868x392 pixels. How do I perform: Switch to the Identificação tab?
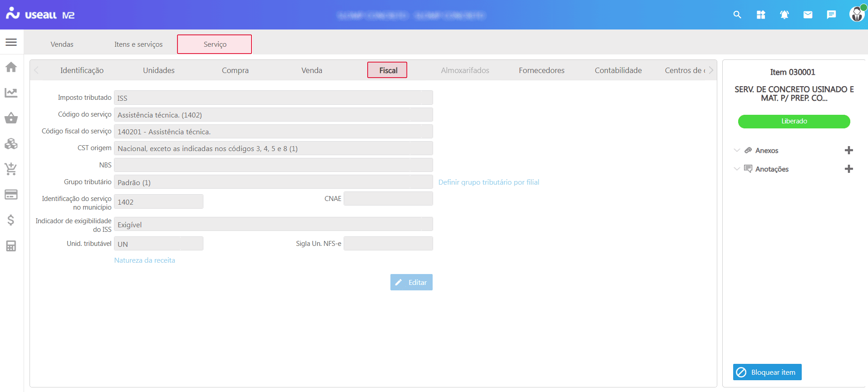pyautogui.click(x=82, y=70)
